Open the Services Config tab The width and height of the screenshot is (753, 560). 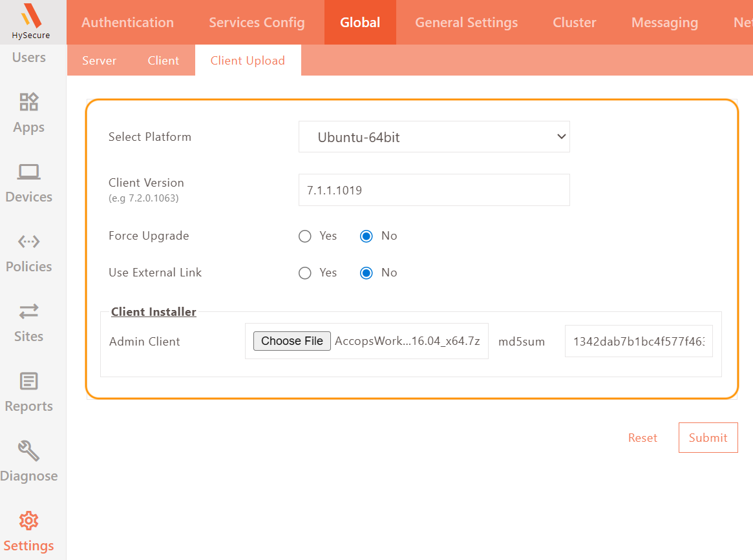click(x=257, y=23)
